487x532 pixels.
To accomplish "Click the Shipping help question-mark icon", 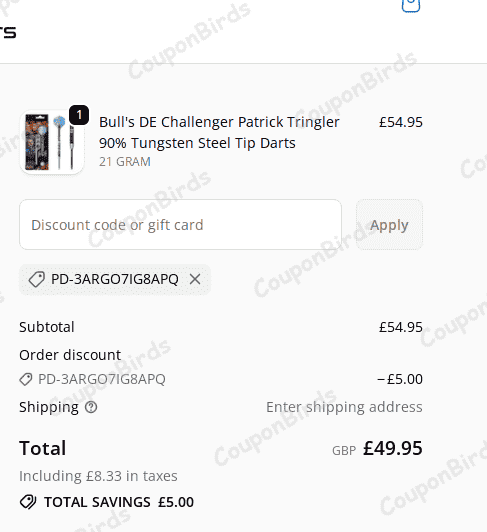I will tap(91, 407).
